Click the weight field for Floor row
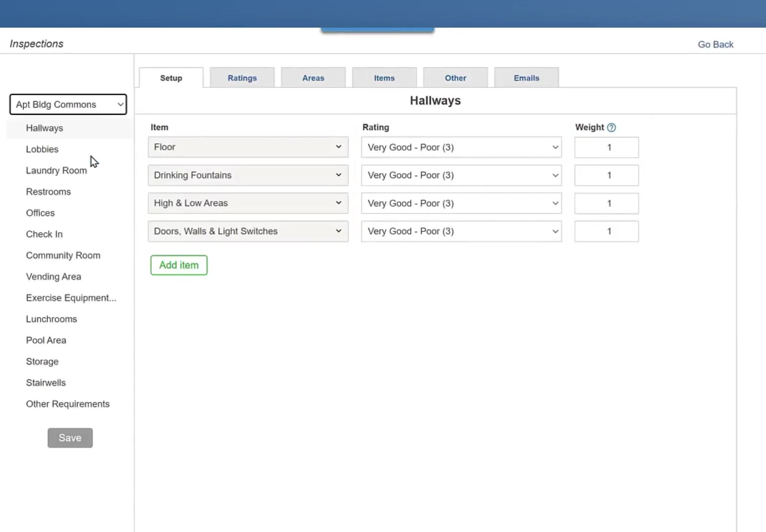Screen dimensions: 766x532 (607, 147)
